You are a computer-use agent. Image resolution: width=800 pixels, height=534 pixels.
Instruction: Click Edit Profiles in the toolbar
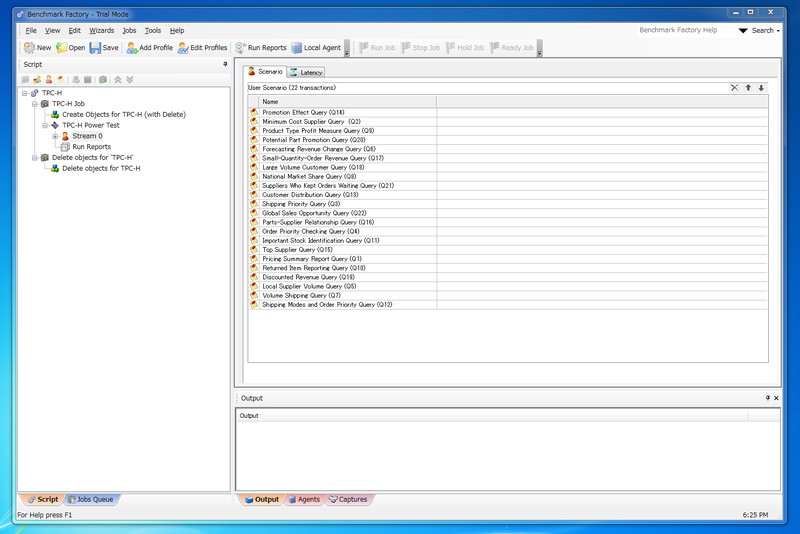tap(203, 47)
